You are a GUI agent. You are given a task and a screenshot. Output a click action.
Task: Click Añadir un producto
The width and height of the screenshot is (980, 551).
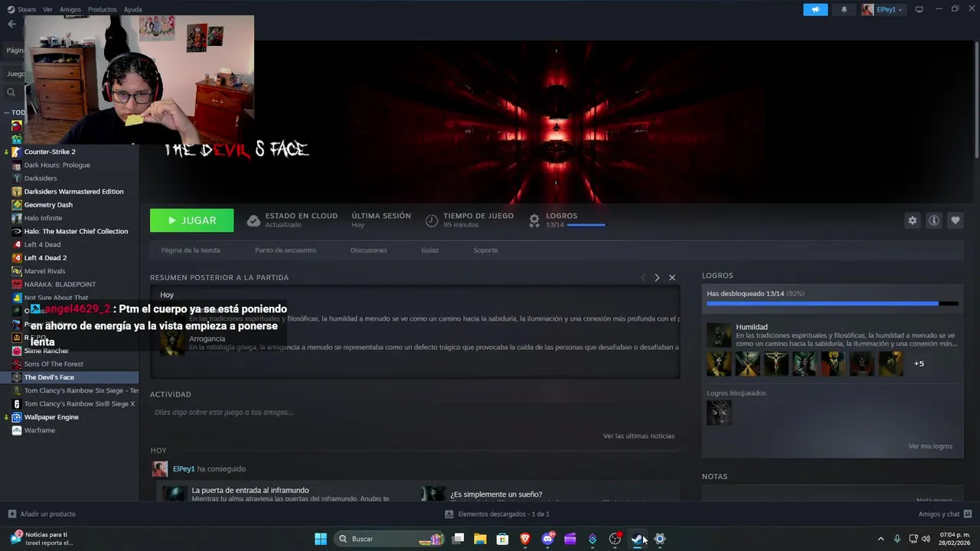pos(41,514)
